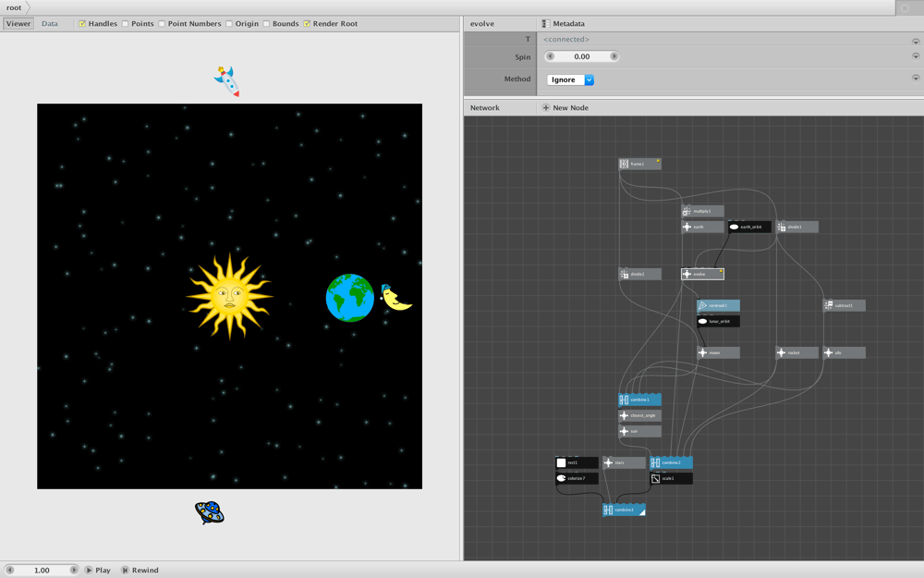Decrease the frame number with left arrow
This screenshot has width=924, height=578.
tap(9, 571)
